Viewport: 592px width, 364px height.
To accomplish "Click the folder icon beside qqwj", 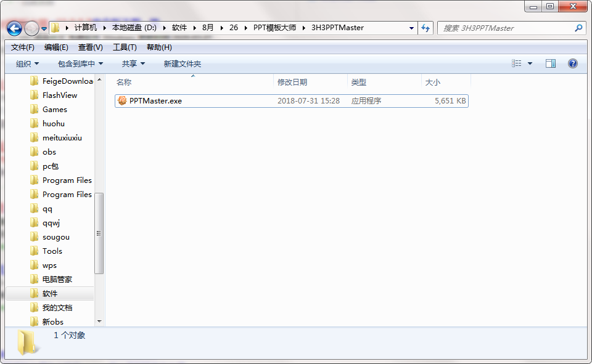I will (x=34, y=223).
